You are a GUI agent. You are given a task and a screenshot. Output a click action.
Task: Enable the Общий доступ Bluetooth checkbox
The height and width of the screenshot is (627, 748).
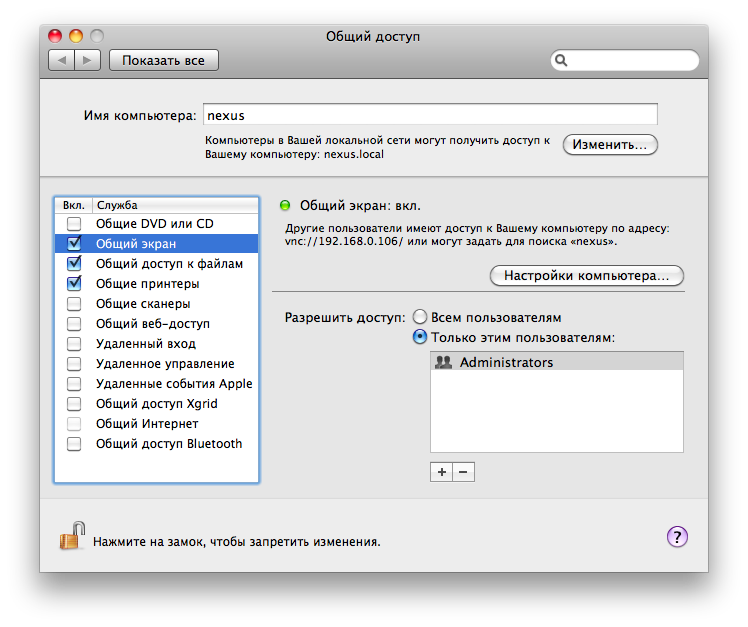(x=74, y=444)
